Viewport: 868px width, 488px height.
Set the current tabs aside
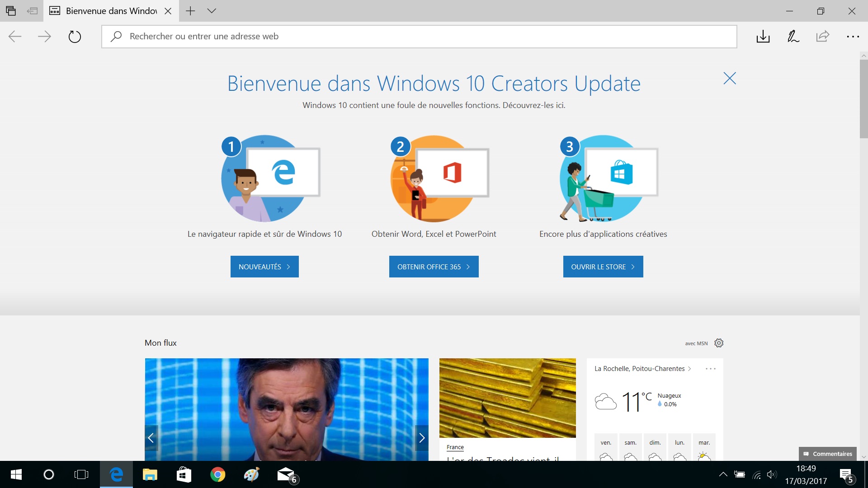tap(32, 11)
